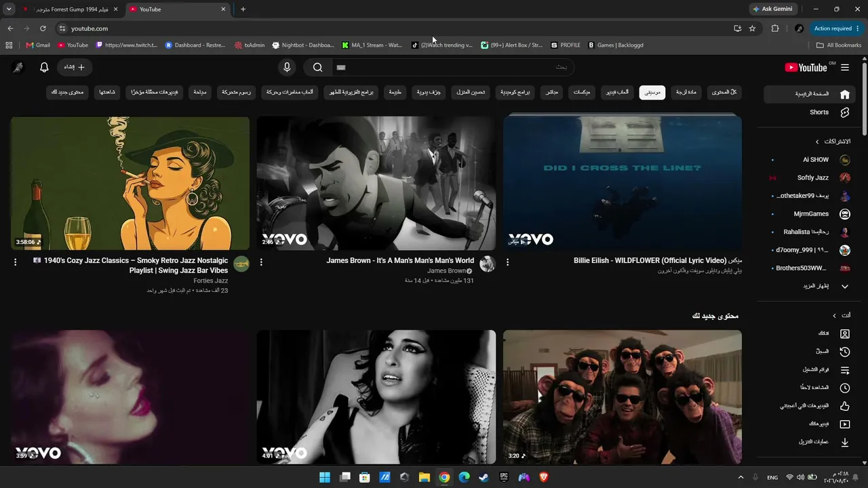Play the James Brown Man's World thumbnail
The height and width of the screenshot is (488, 868).
coord(376,183)
